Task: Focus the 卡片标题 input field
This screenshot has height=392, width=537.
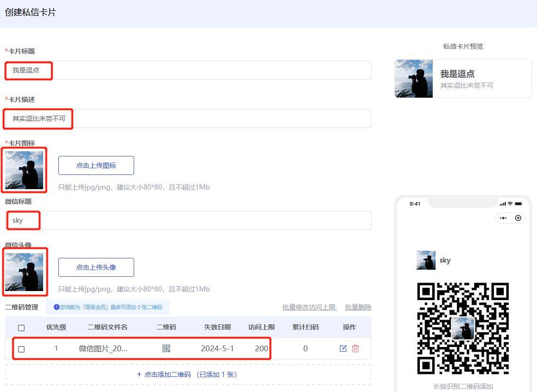Action: pos(188,70)
